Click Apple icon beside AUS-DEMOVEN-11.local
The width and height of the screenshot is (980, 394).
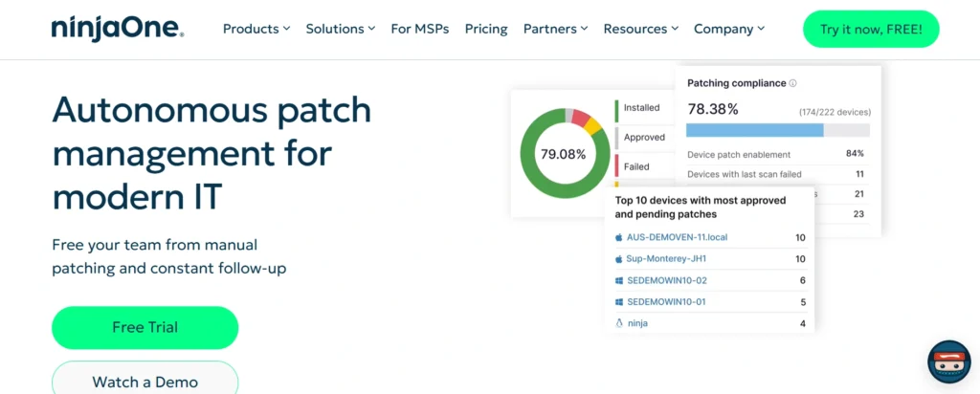pos(619,237)
